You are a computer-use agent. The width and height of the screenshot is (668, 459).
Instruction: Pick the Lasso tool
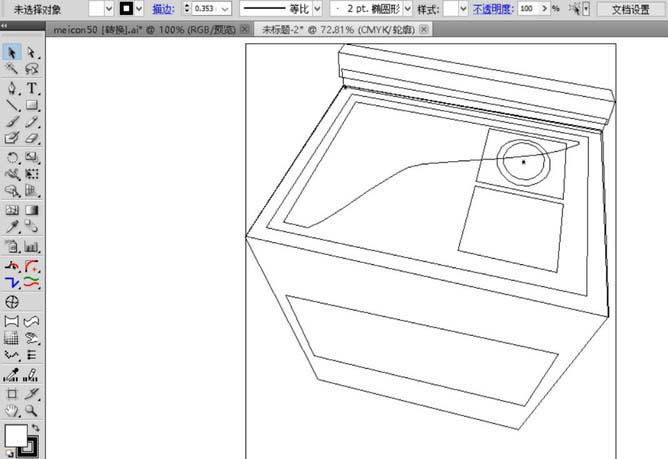coord(32,69)
